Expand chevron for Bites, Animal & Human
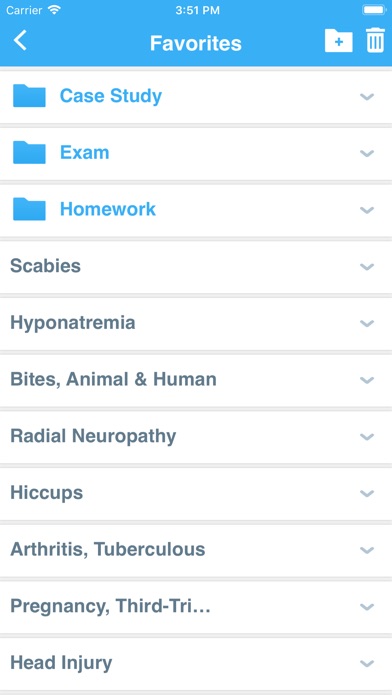 (x=367, y=380)
